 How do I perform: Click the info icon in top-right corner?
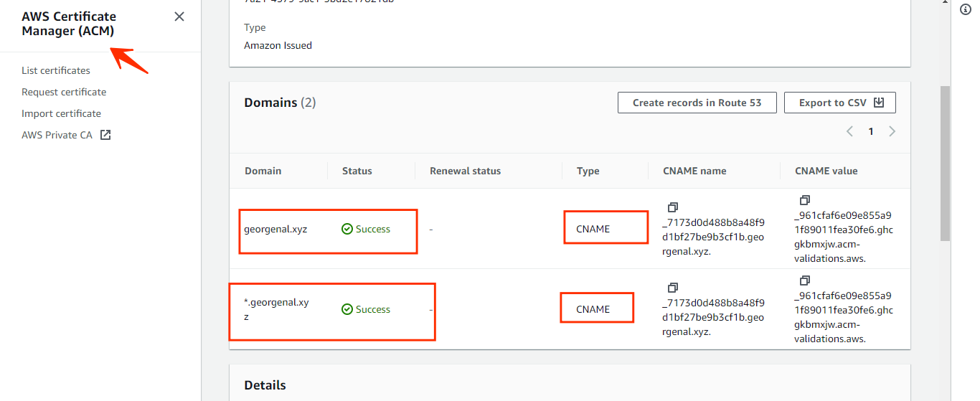[x=966, y=9]
